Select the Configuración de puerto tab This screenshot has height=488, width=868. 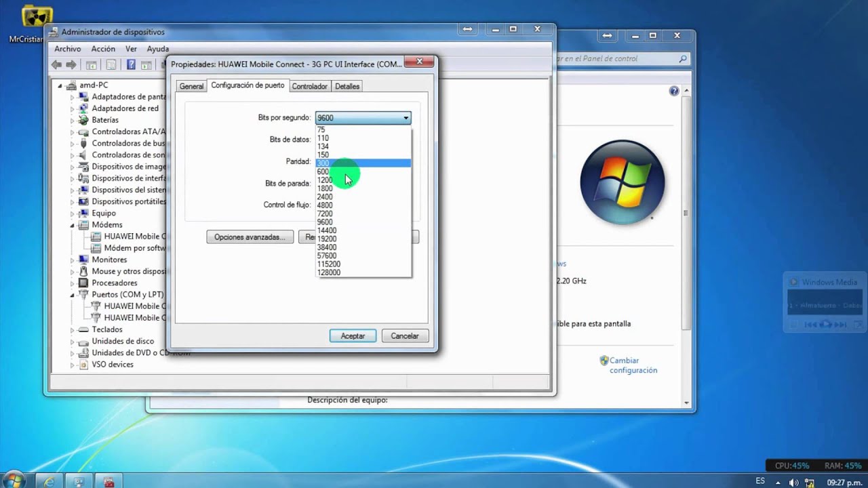tap(248, 85)
